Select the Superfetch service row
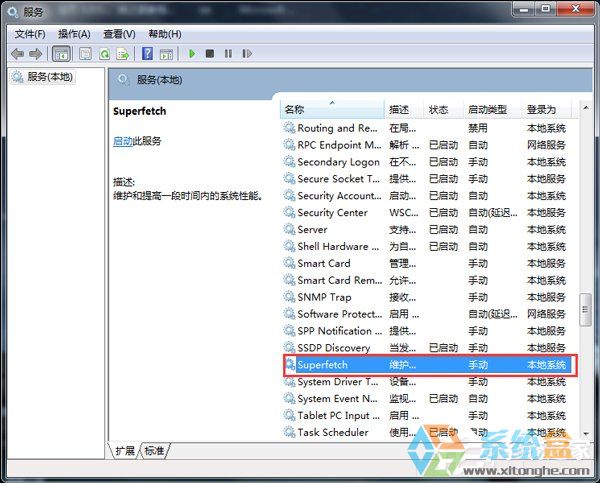600x483 pixels. tap(426, 365)
